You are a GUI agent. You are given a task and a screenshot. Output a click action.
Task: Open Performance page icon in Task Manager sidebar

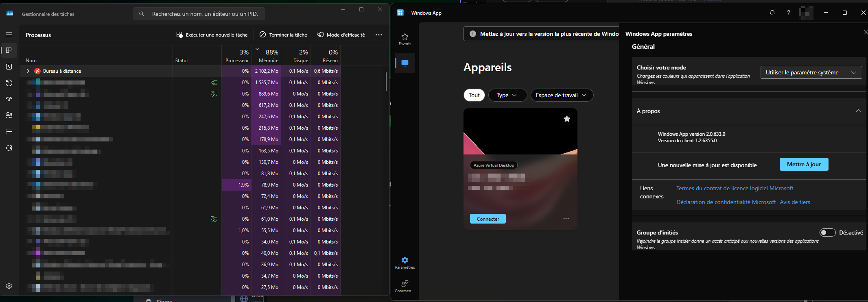[9, 67]
